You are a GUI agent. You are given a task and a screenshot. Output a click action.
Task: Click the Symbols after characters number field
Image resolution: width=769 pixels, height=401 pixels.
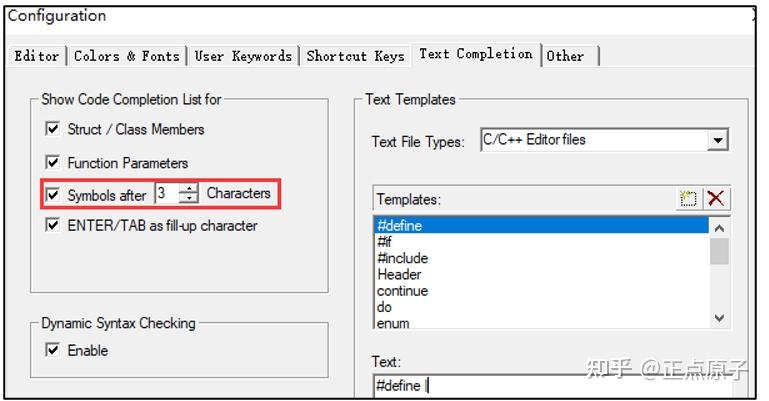point(166,194)
